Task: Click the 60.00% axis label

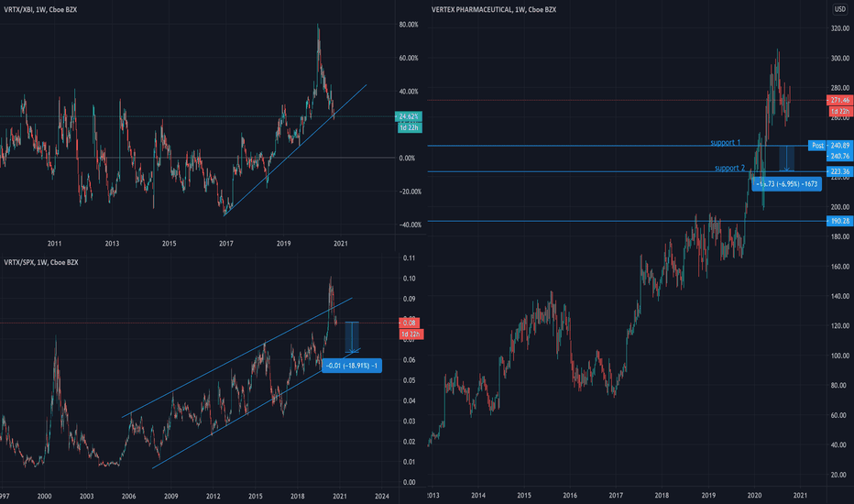Action: tap(409, 59)
